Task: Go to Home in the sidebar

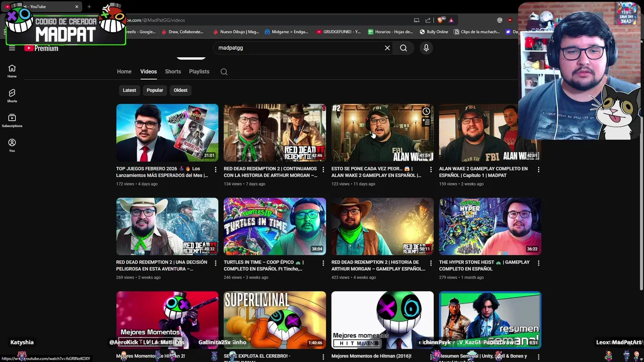Action: click(12, 71)
